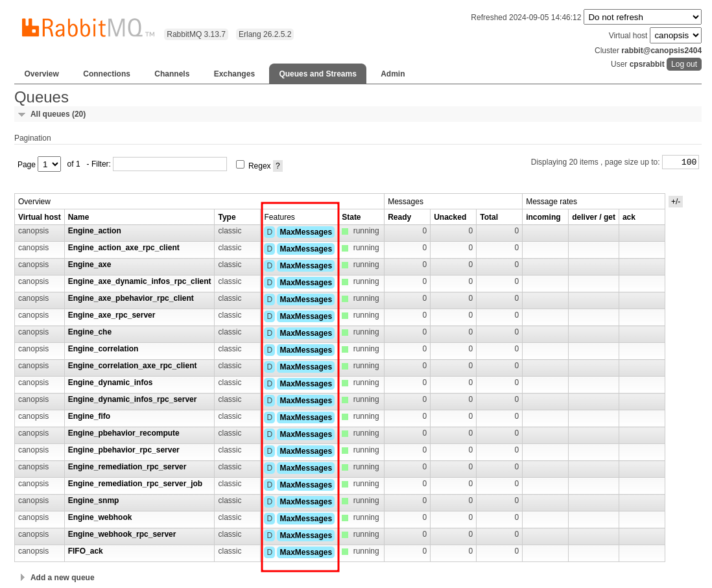Open the Engine_correlation_axe_rpc_client queue
712x588 pixels.
[x=132, y=366]
